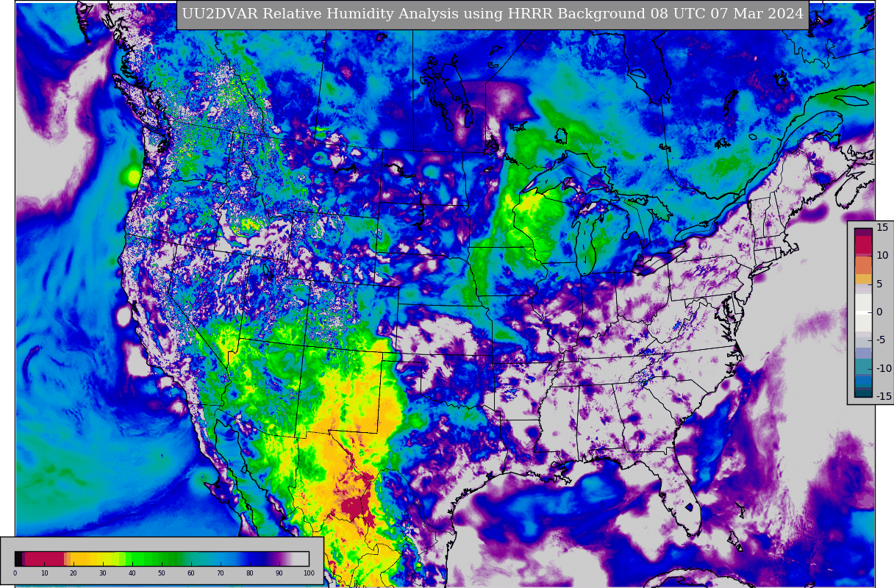Viewport: 894px width, 588px height.
Task: Click the 20 label on humidity colorbar
Action: coord(74,573)
